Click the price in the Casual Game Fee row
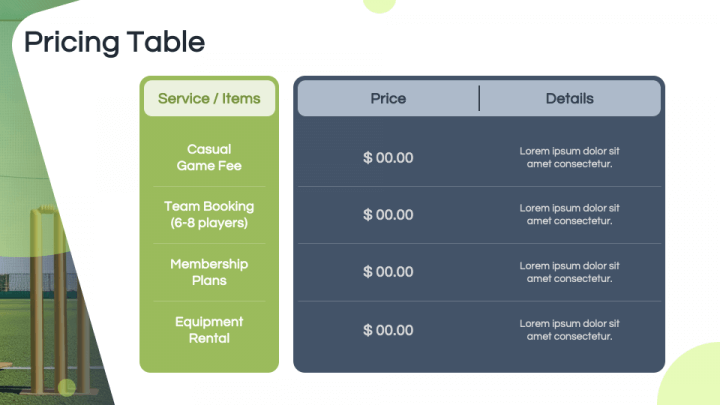This screenshot has height=405, width=720. coord(388,158)
